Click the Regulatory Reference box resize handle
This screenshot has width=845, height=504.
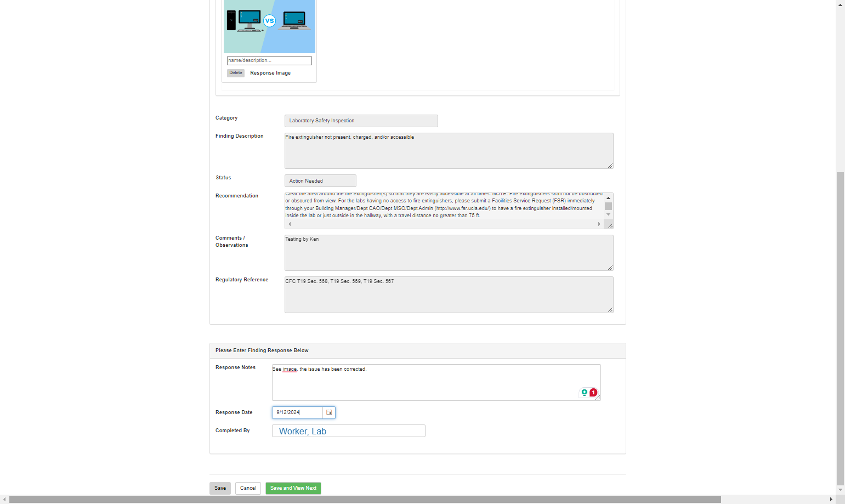[610, 310]
